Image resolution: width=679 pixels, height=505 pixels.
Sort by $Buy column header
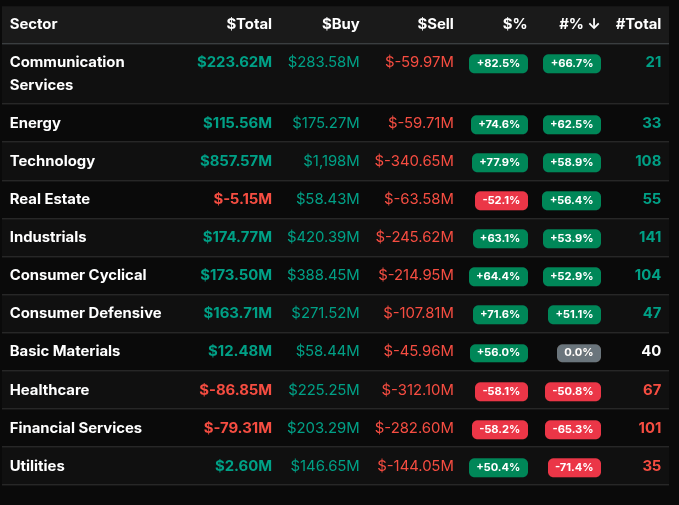pos(340,24)
